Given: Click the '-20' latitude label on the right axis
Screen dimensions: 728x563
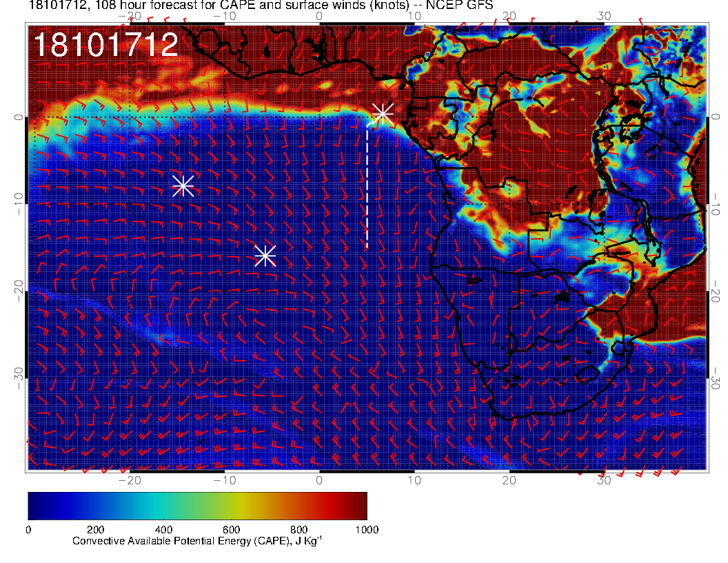Looking at the screenshot, I should click(716, 291).
